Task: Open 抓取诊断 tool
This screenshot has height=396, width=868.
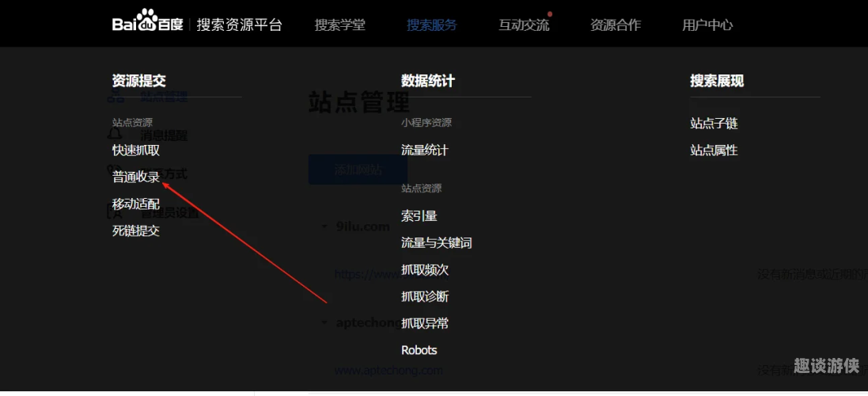Action: click(425, 296)
